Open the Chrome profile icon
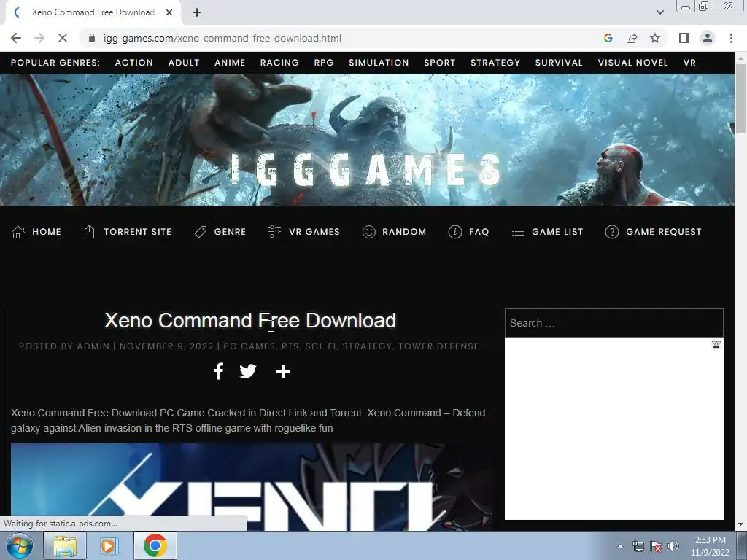747x560 pixels. point(708,38)
